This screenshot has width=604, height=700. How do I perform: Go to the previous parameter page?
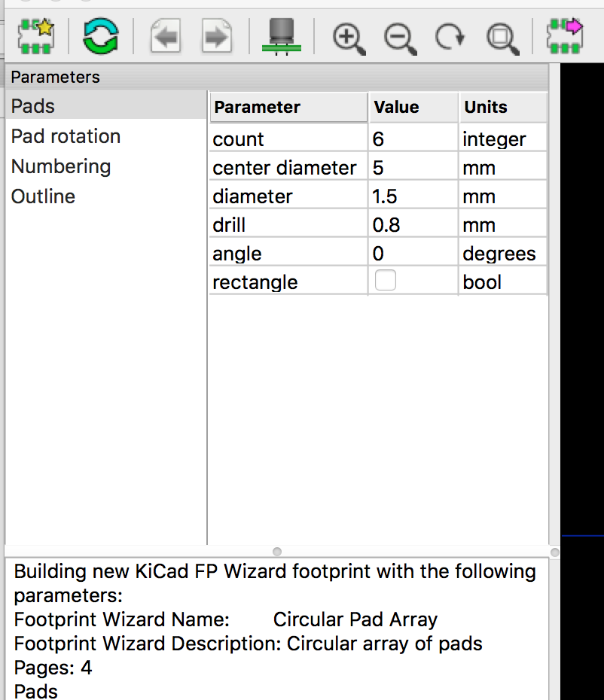coord(166,36)
